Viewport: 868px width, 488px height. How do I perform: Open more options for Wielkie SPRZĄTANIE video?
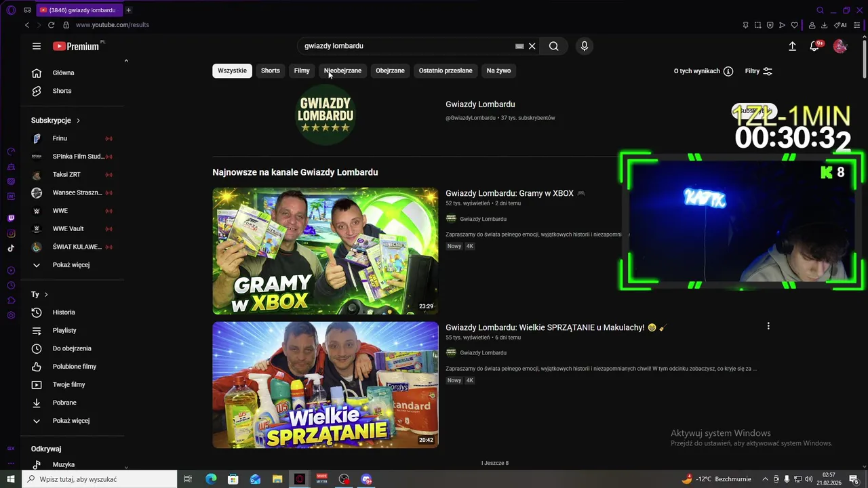pos(768,326)
